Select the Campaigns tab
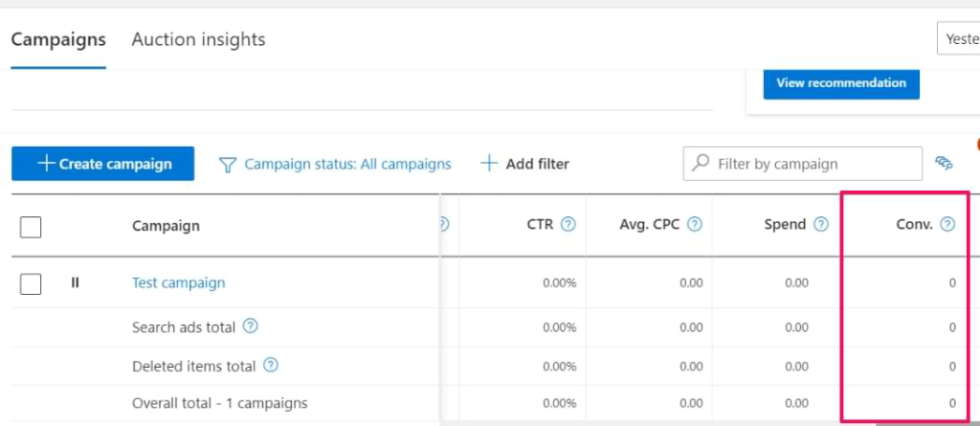Screen dimensions: 980x426 click(x=58, y=39)
